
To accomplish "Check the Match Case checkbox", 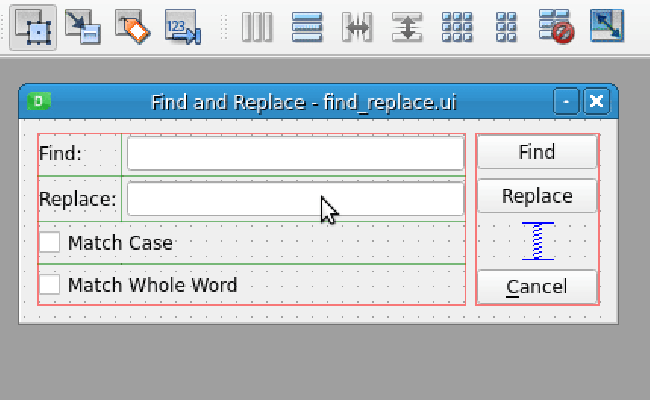I will pyautogui.click(x=50, y=242).
